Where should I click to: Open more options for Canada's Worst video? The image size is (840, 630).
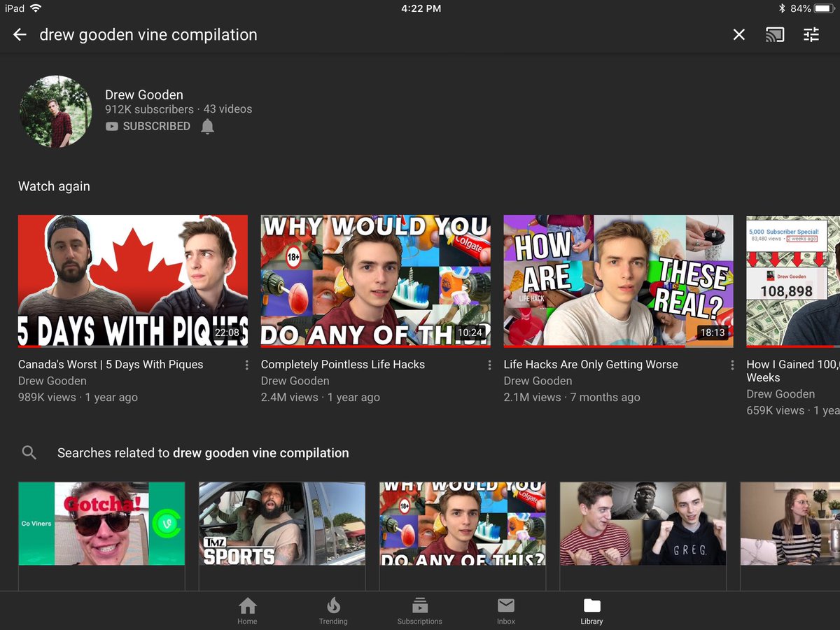tap(246, 365)
